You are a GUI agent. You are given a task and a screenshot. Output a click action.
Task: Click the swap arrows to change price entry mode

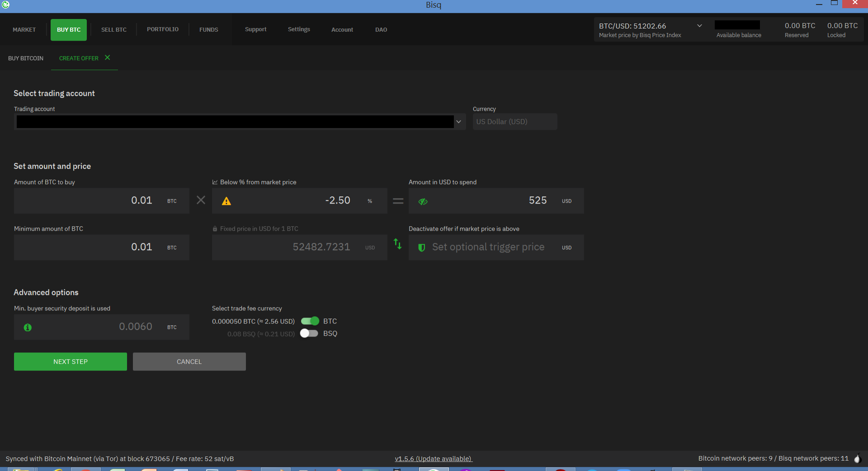[x=398, y=244]
